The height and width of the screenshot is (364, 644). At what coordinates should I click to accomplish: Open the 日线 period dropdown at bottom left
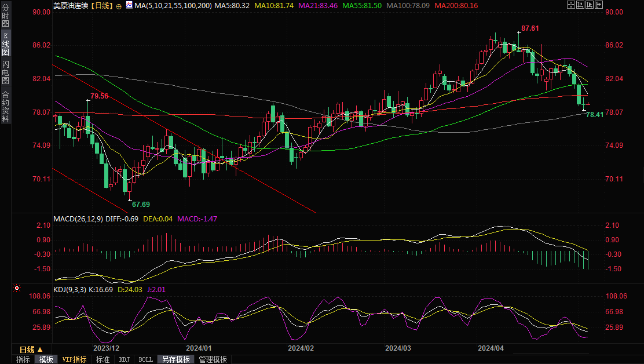pos(31,350)
